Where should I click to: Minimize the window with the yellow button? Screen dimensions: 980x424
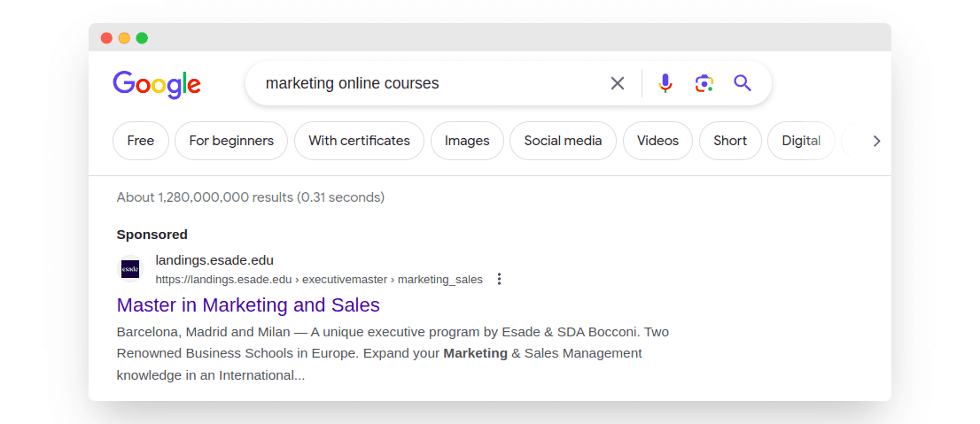[124, 38]
